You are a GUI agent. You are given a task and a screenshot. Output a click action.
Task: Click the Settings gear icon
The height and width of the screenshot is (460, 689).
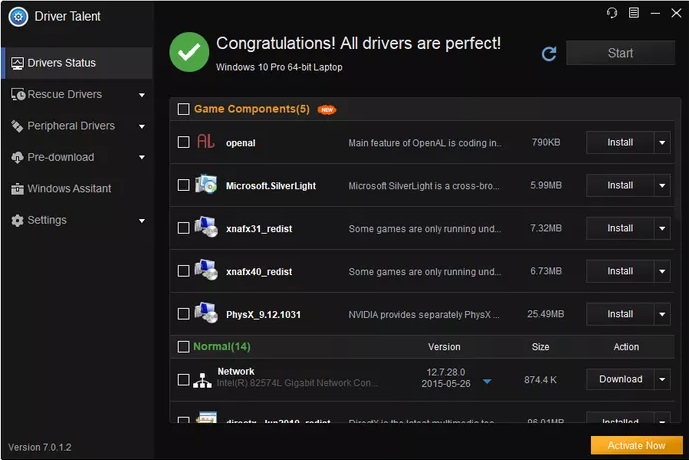[x=17, y=220]
